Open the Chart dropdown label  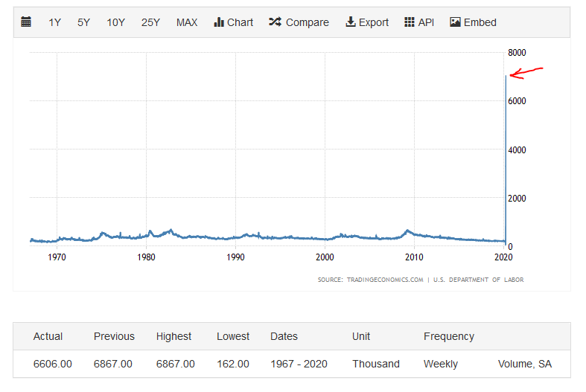[241, 22]
